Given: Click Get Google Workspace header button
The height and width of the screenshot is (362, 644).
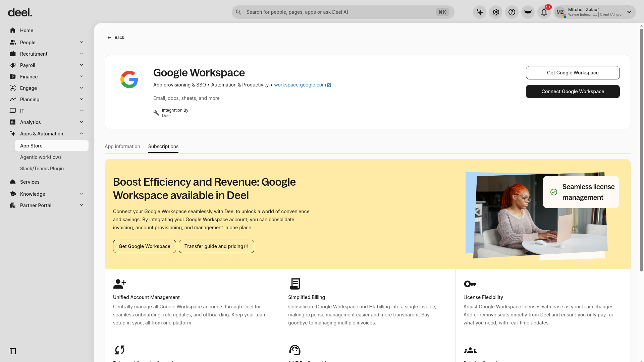Looking at the screenshot, I should 573,73.
